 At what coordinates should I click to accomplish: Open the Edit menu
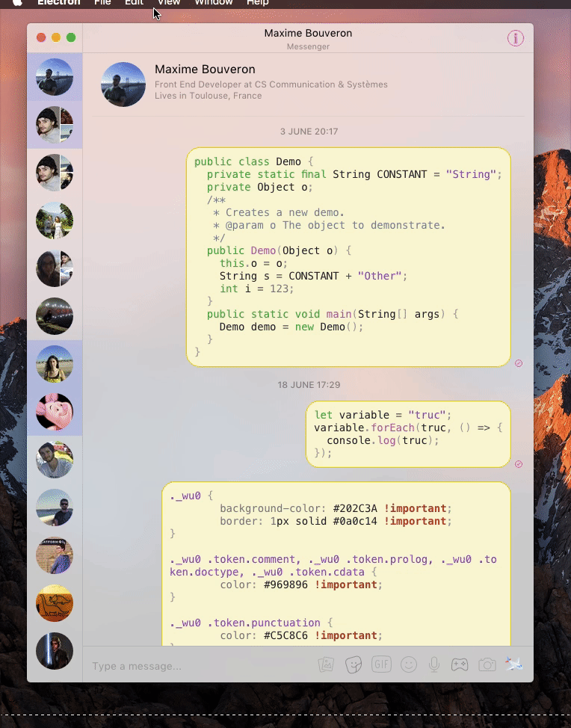134,2
